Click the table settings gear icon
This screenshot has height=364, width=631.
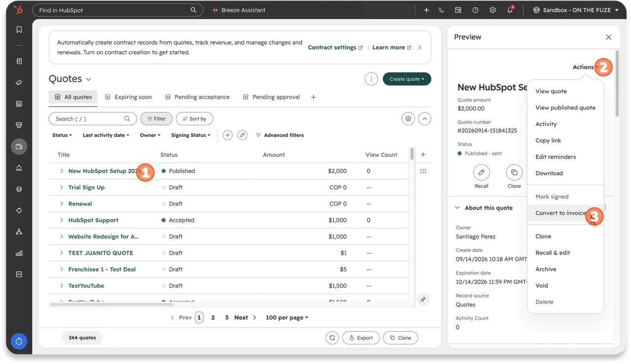[x=408, y=119]
